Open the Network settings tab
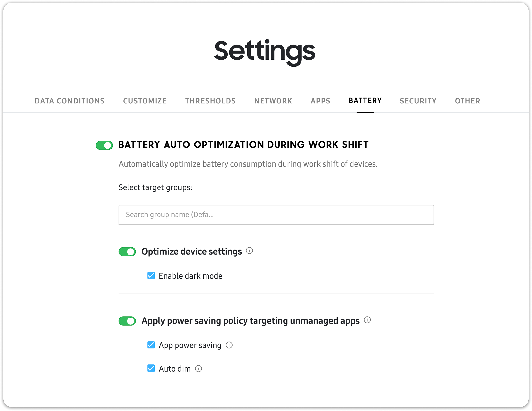Viewport: 532px width, 411px height. coord(273,101)
